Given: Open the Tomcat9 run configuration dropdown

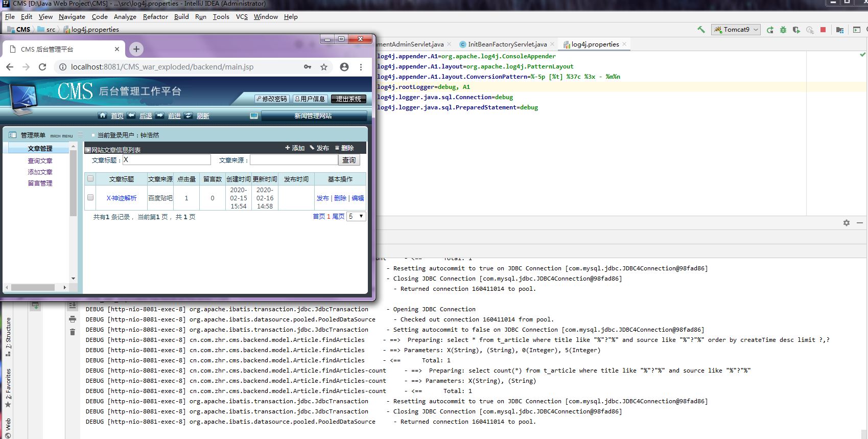Looking at the screenshot, I should pyautogui.click(x=736, y=30).
